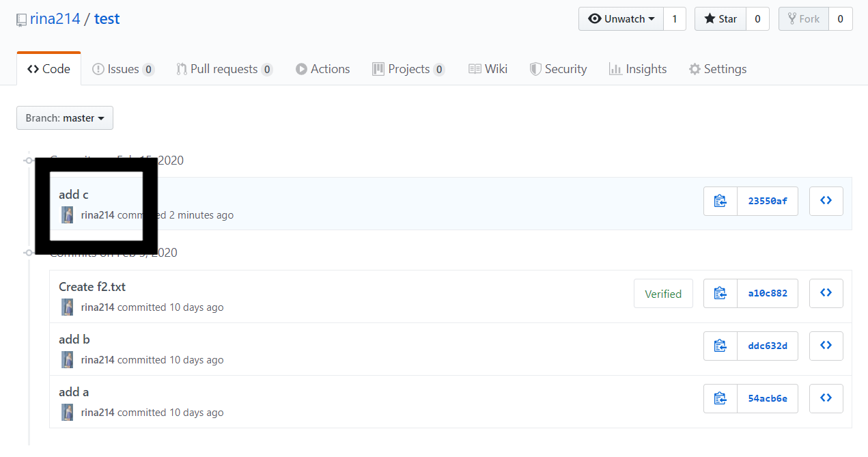Copy full SHA for commit 54acb6e

(720, 398)
